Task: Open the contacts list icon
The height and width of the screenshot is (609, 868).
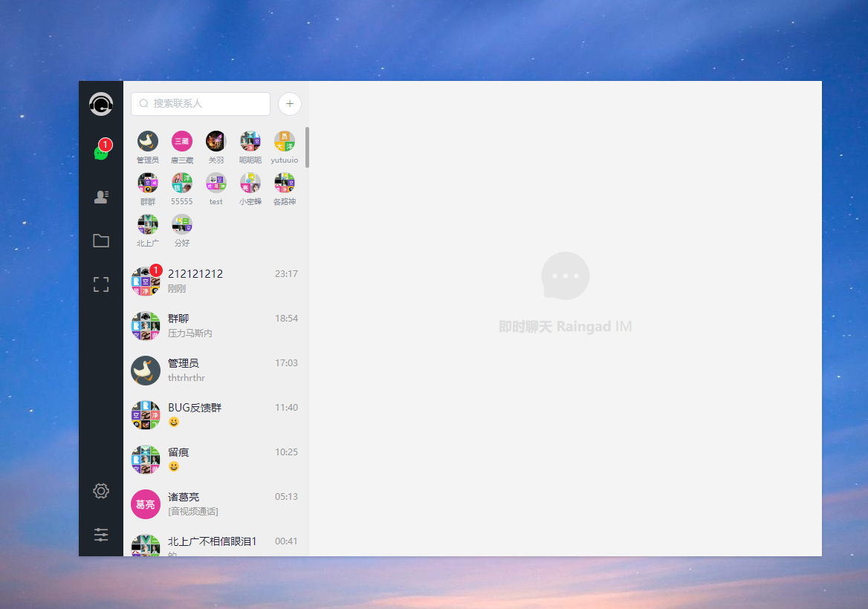Action: 101,197
